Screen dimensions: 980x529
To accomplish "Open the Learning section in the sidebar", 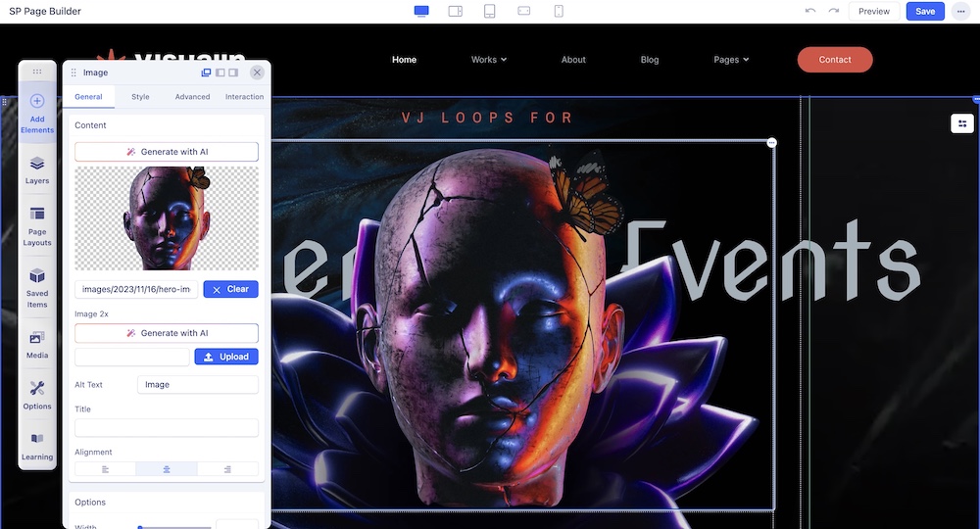I will (37, 446).
